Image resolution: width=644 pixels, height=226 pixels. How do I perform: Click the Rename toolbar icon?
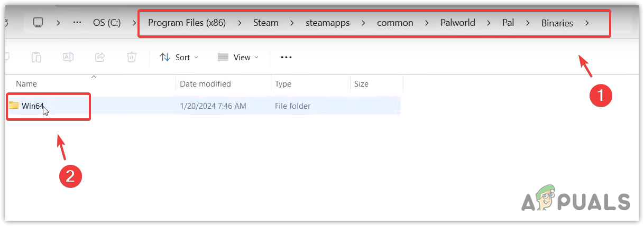(x=68, y=57)
